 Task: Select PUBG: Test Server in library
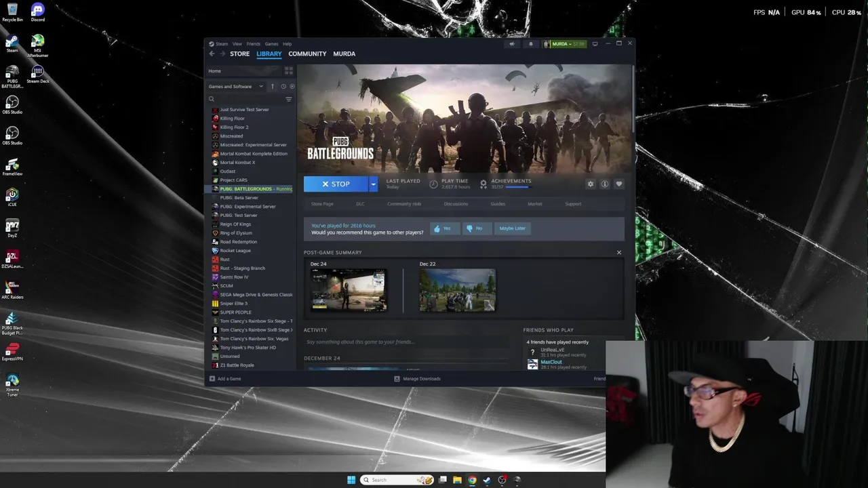coord(239,215)
